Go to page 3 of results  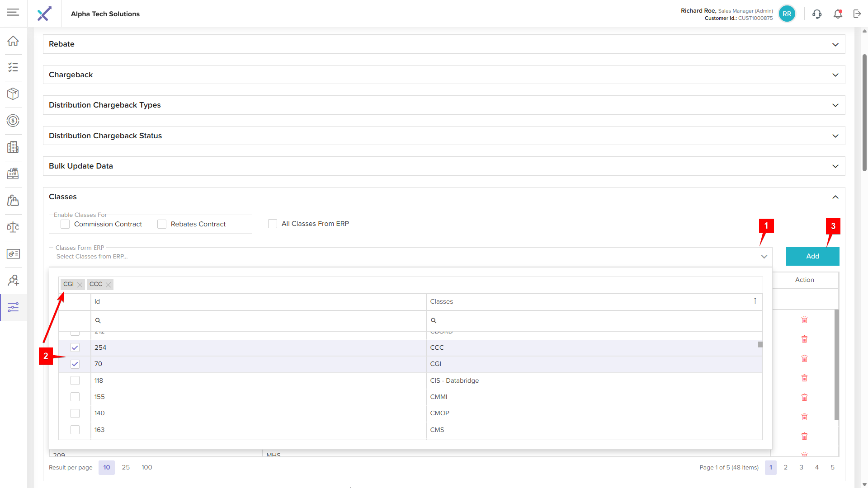(801, 467)
